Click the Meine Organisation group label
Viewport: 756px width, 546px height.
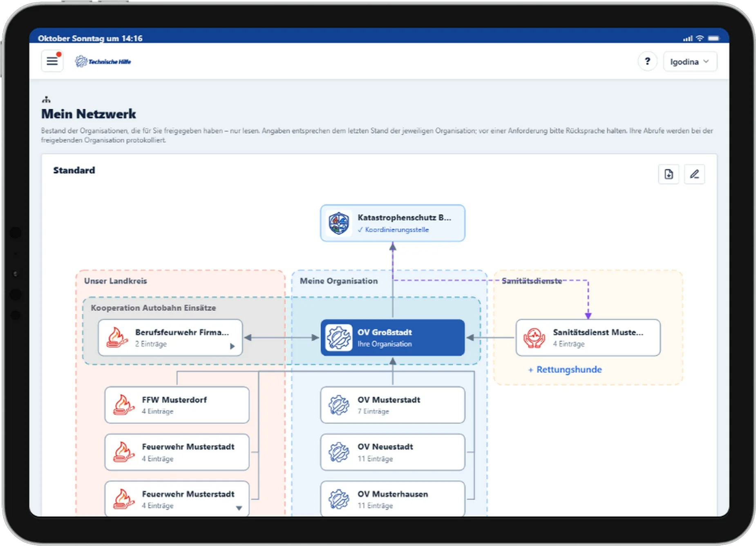[x=339, y=281]
